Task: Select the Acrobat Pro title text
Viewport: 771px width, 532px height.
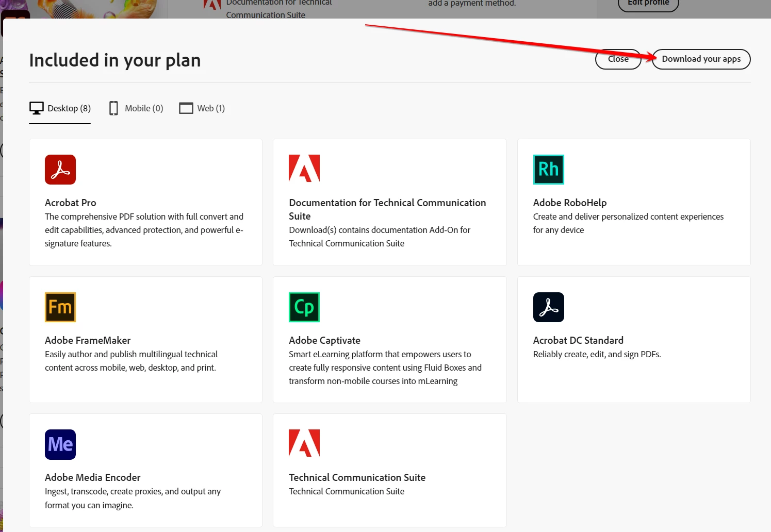Action: coord(70,203)
